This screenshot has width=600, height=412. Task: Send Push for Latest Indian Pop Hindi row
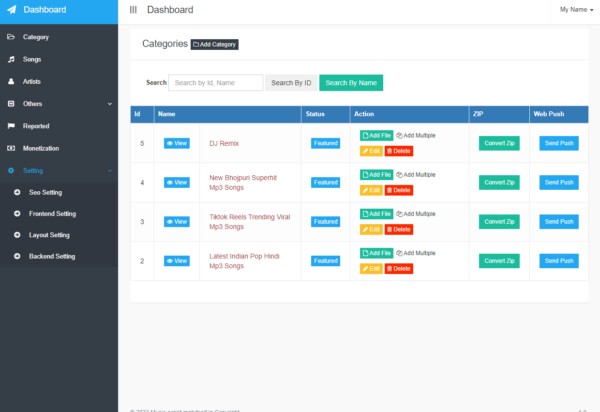click(559, 261)
